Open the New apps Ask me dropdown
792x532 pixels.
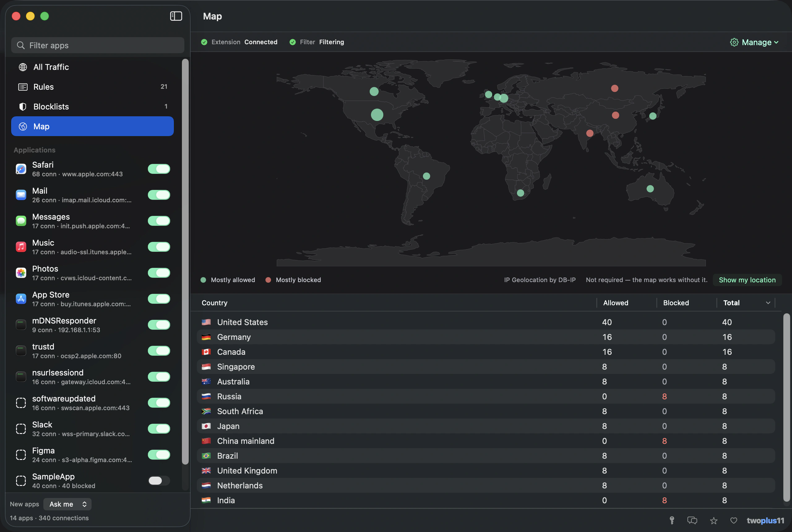(67, 504)
